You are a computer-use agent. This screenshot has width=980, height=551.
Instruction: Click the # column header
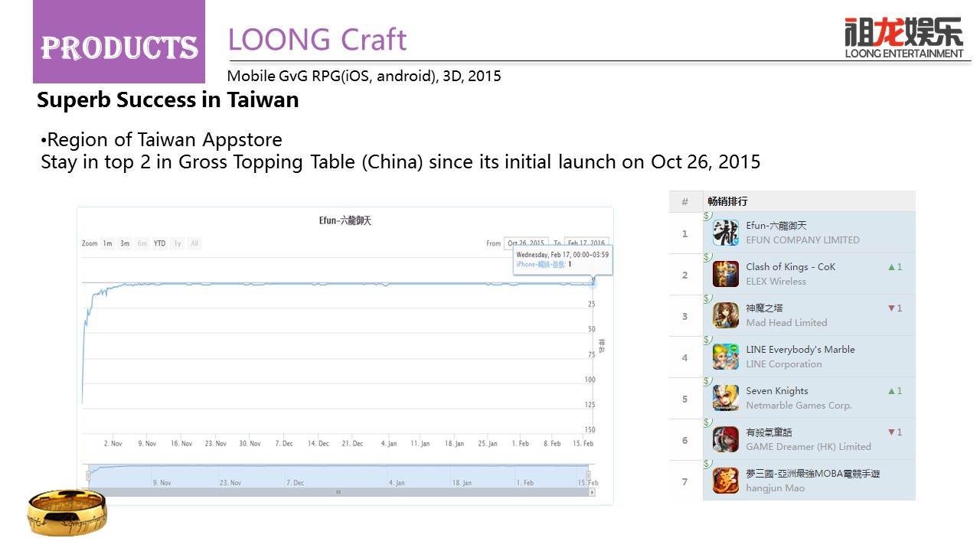684,201
